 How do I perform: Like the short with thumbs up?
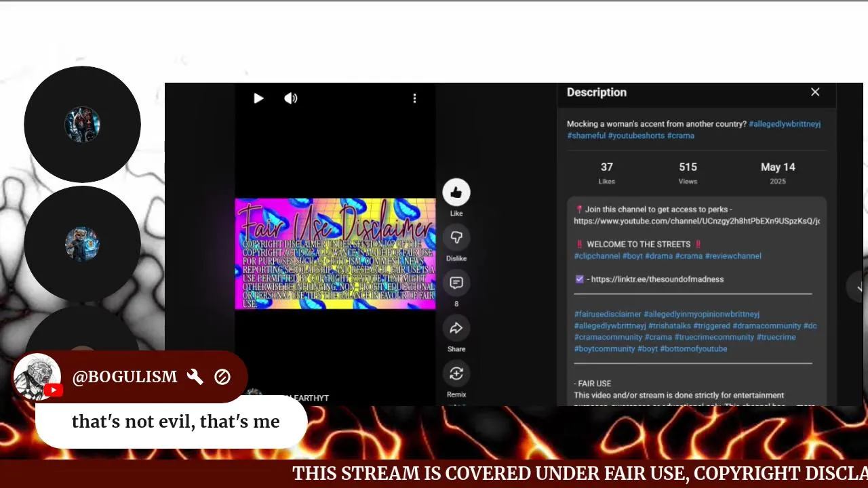point(456,192)
